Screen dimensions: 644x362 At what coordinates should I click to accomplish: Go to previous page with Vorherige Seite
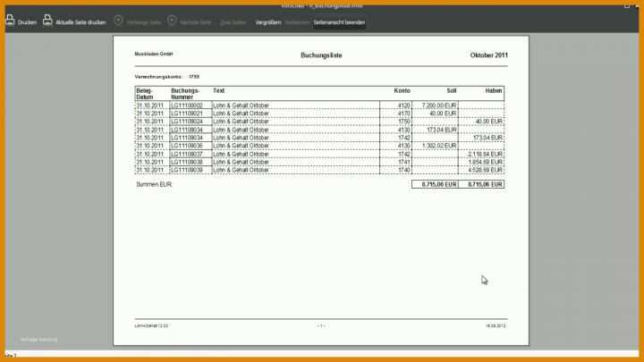pos(137,21)
